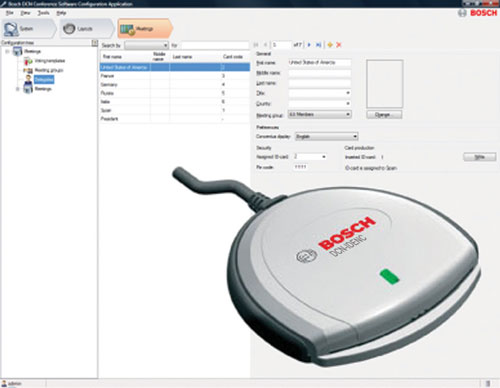
Task: Open the Search by dropdown
Action: coord(146,45)
